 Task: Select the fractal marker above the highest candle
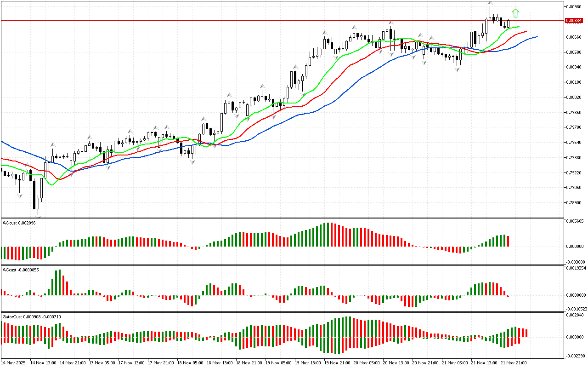pos(490,4)
